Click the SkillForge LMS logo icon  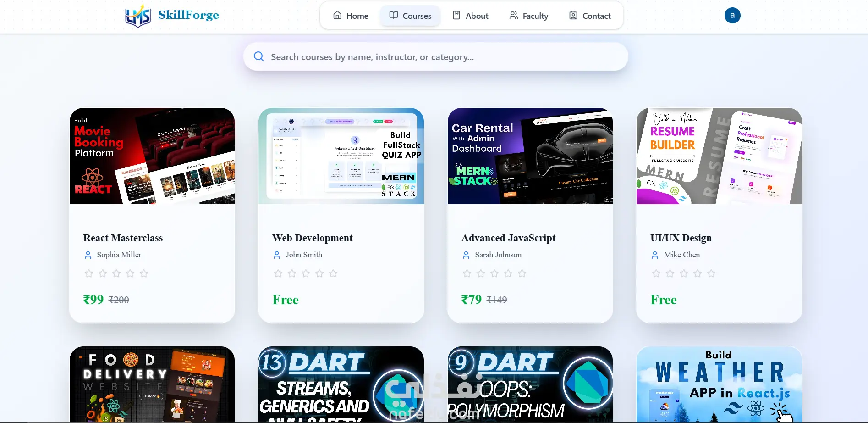point(138,16)
